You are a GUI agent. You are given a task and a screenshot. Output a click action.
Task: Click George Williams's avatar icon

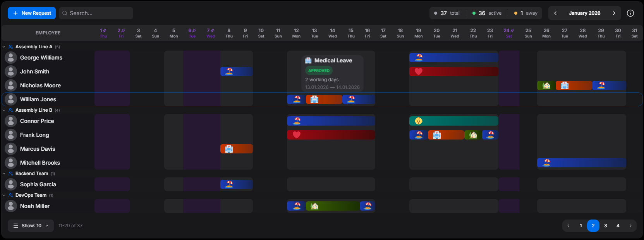click(x=11, y=58)
